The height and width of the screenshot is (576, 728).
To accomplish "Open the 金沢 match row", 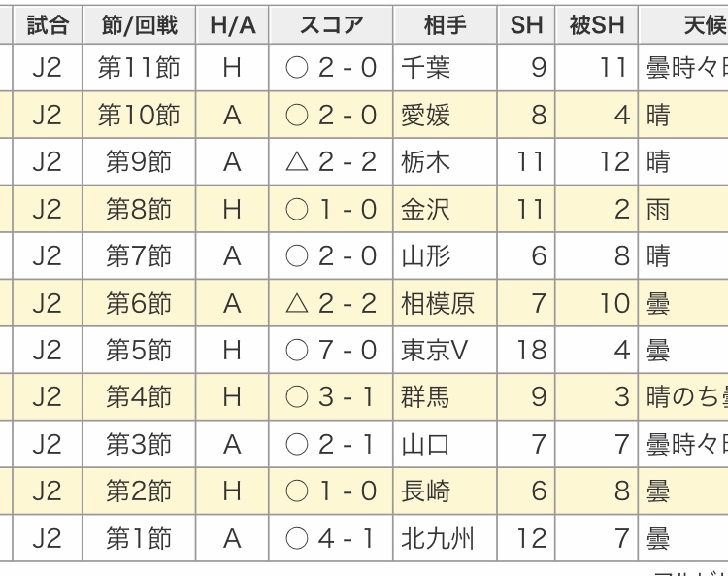I will pyautogui.click(x=425, y=209).
